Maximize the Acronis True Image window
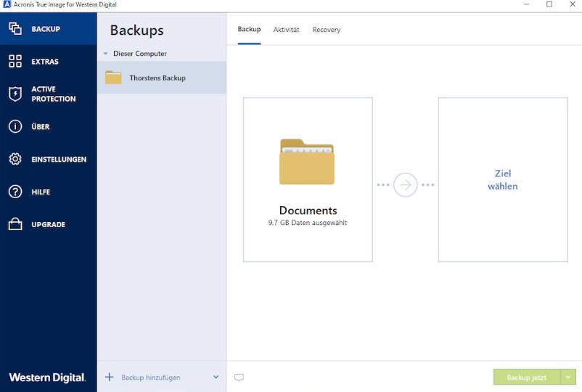The image size is (582, 392). pyautogui.click(x=549, y=4)
